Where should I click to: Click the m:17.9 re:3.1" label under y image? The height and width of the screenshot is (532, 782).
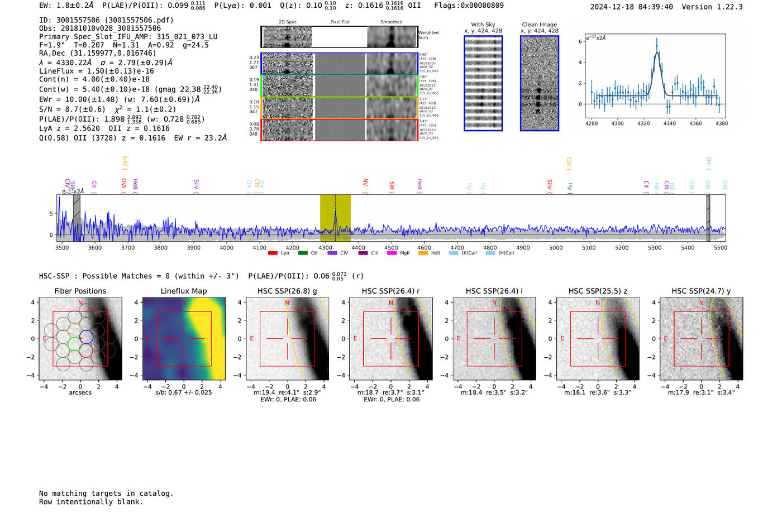(x=702, y=392)
